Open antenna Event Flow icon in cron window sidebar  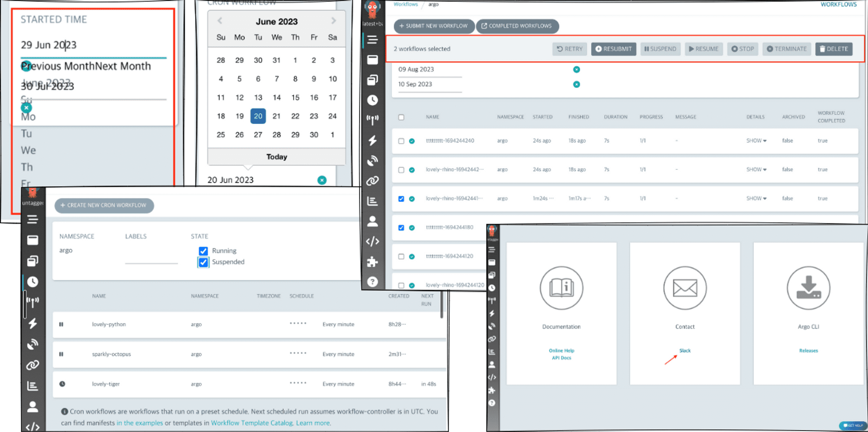click(33, 302)
